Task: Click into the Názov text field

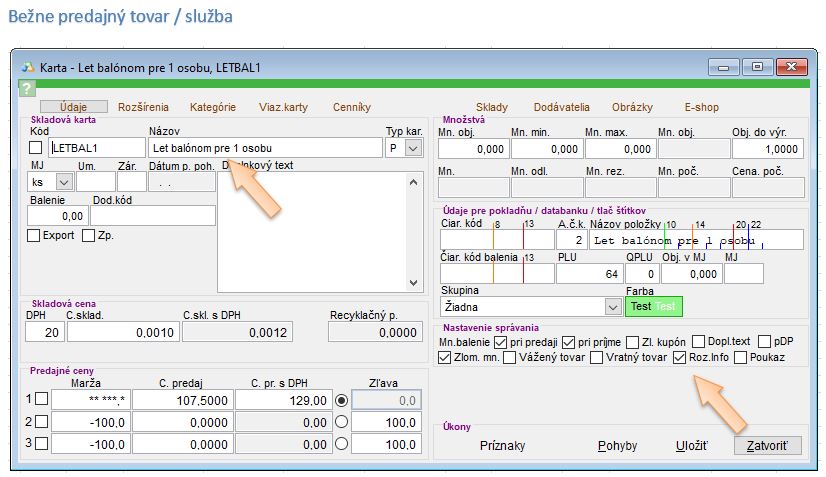Action: (x=264, y=148)
